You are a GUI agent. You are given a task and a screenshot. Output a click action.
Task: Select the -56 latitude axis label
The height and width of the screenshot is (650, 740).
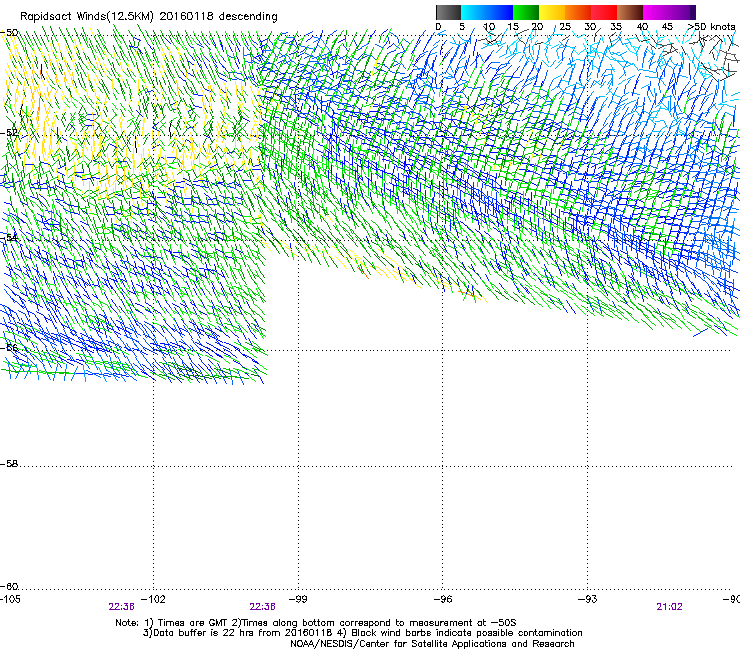coord(9,347)
